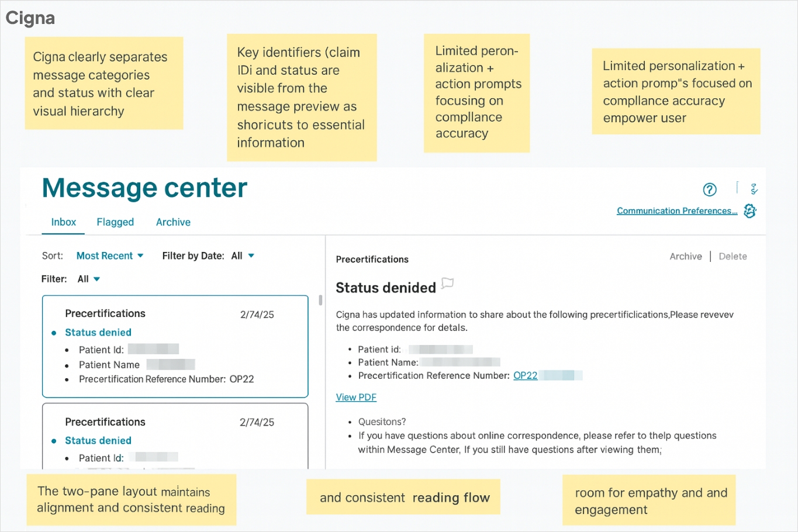The width and height of the screenshot is (798, 532).
Task: Open the OP22 reference number link
Action: point(525,376)
